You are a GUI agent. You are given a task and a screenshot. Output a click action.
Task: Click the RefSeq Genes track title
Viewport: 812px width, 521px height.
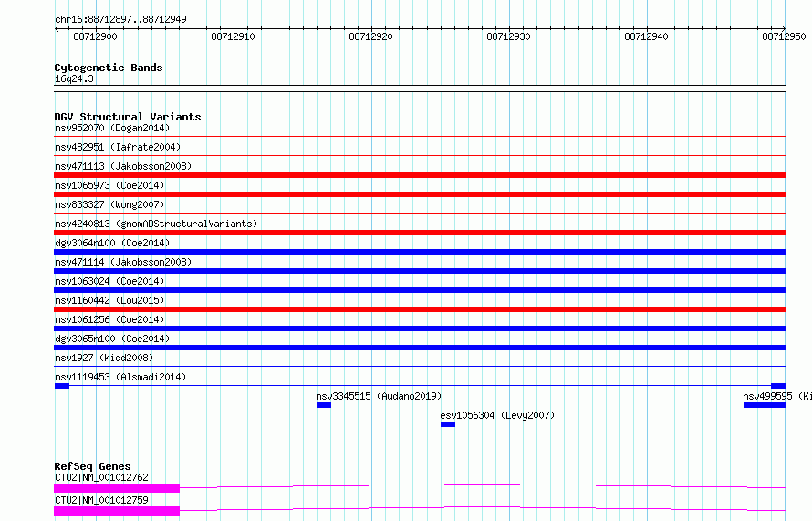92,466
